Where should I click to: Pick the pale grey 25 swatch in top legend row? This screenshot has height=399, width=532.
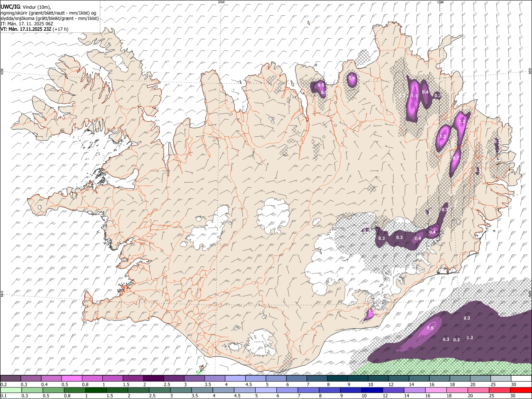point(501,379)
